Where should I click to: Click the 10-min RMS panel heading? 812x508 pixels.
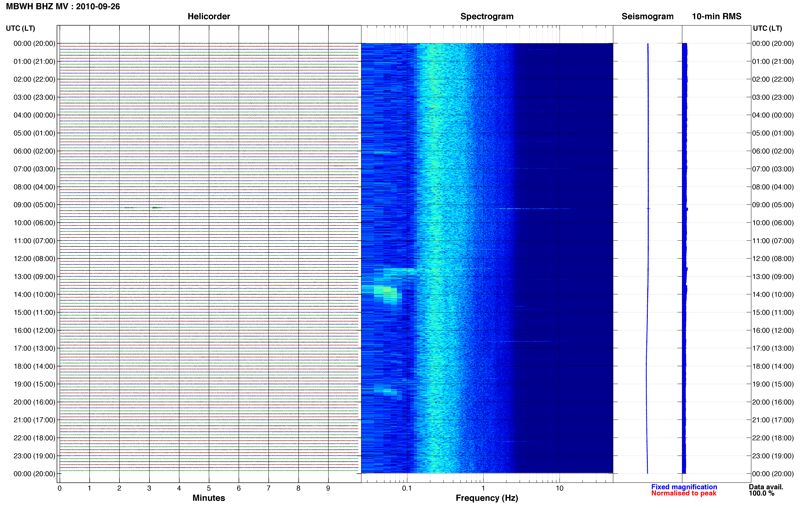716,16
